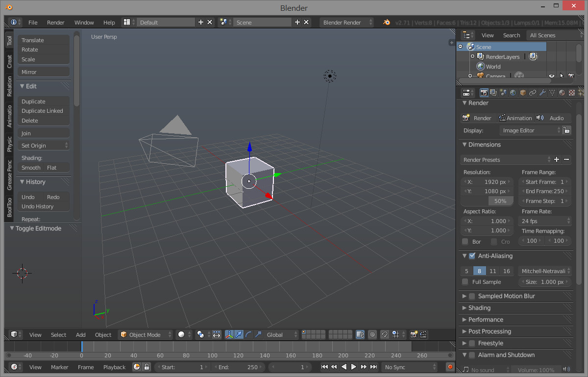
Task: Toggle automatic keyframe record button
Action: pyautogui.click(x=450, y=367)
